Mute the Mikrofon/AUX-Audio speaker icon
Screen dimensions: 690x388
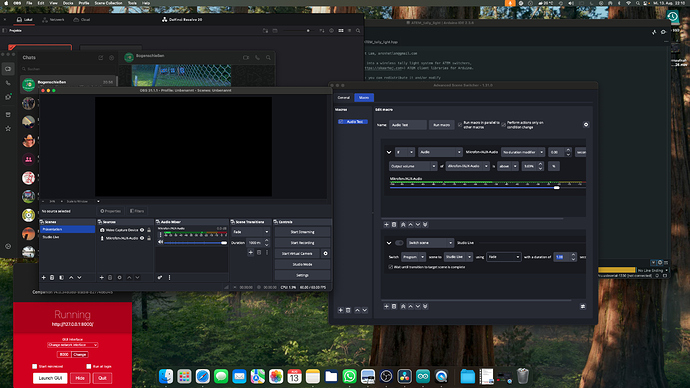point(161,242)
